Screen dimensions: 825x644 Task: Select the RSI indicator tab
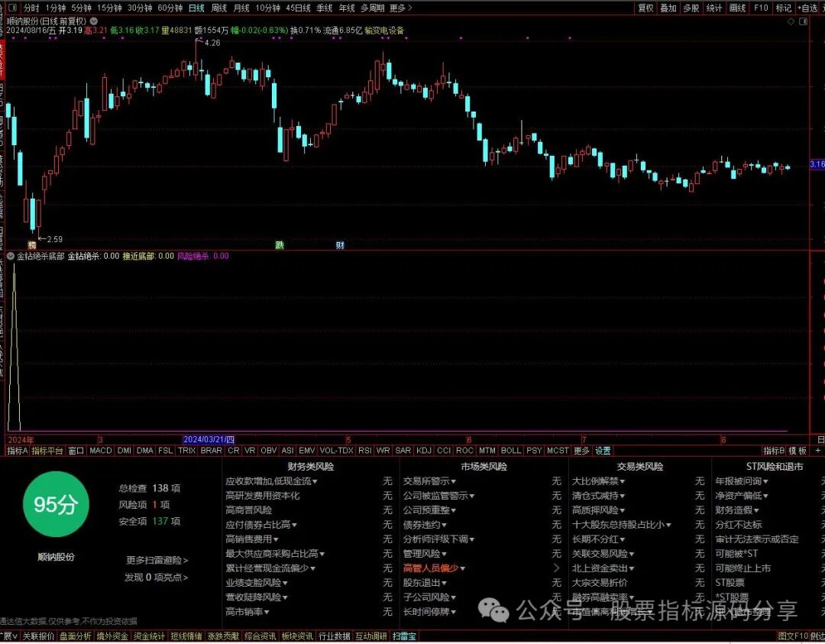(364, 451)
